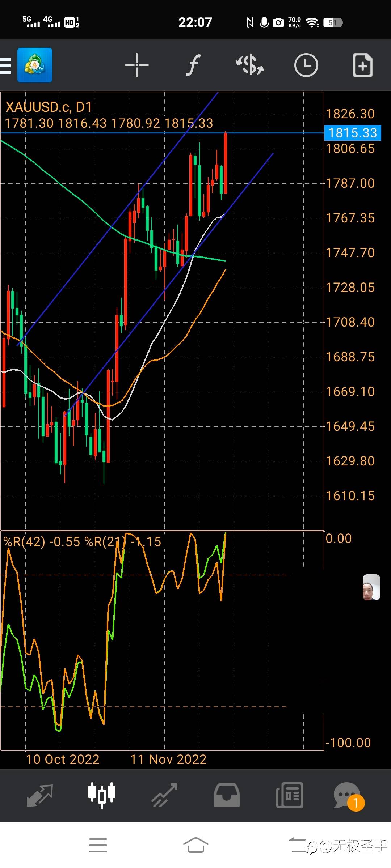Activate the crosshair tool

tap(137, 65)
